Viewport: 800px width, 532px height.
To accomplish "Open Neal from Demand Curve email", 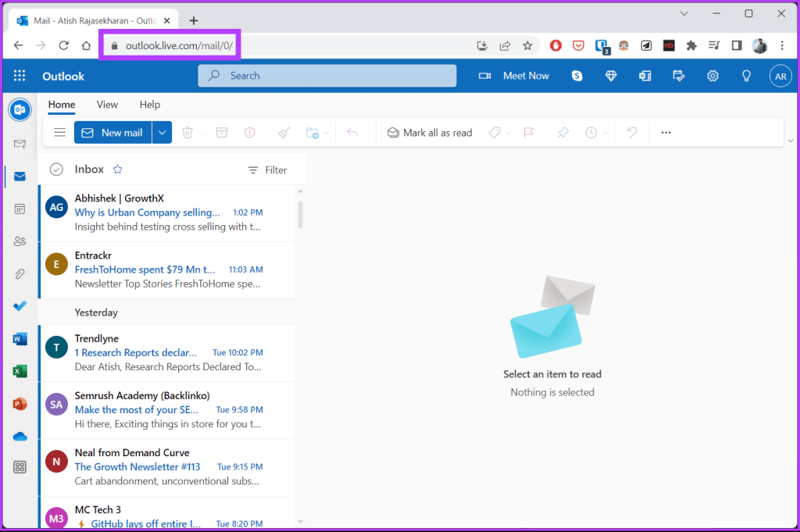I will click(167, 467).
